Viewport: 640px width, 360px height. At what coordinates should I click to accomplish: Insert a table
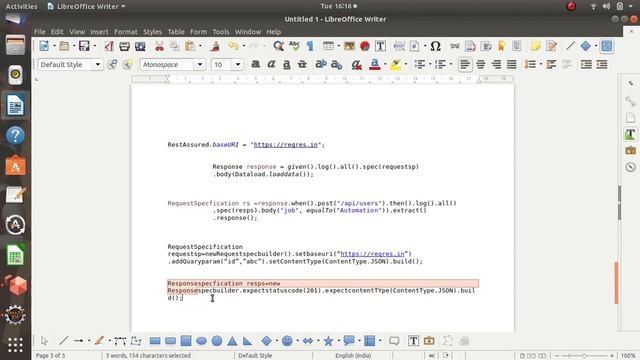328,46
